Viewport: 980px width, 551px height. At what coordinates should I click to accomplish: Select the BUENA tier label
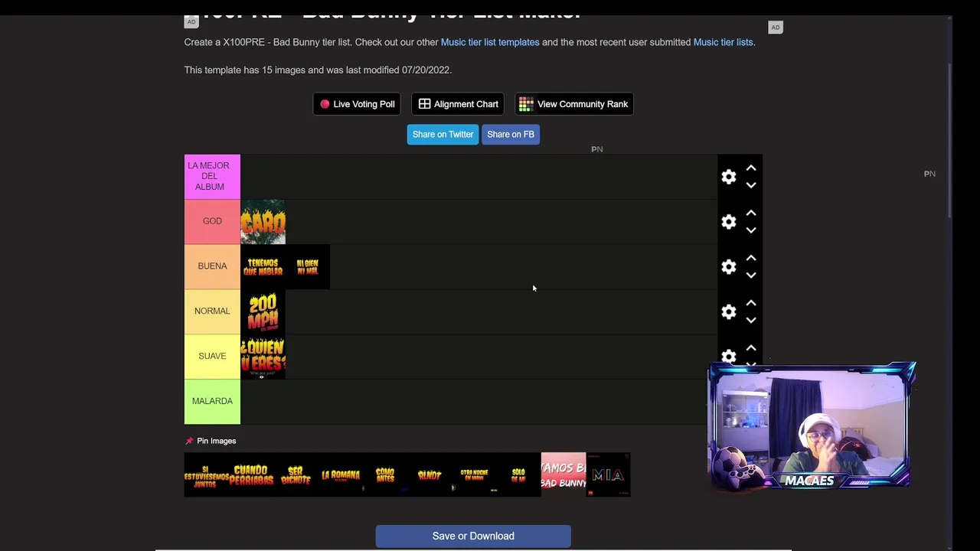point(212,267)
